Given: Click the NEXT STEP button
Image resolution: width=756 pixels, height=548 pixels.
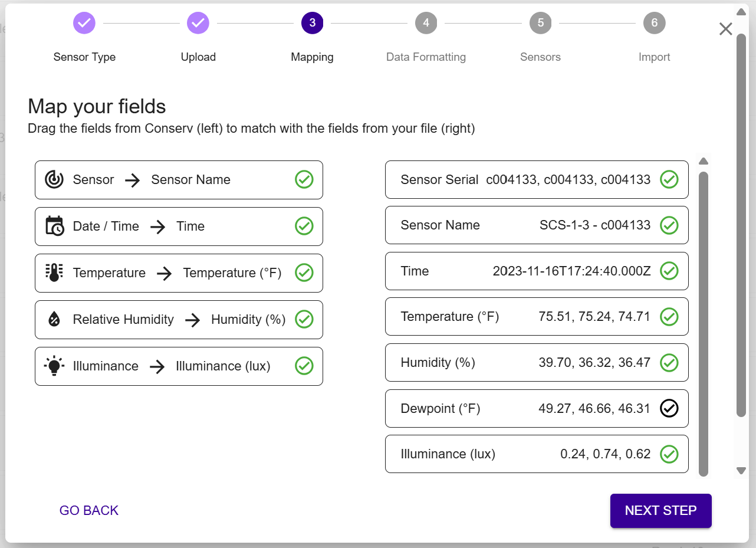Looking at the screenshot, I should click(x=661, y=510).
